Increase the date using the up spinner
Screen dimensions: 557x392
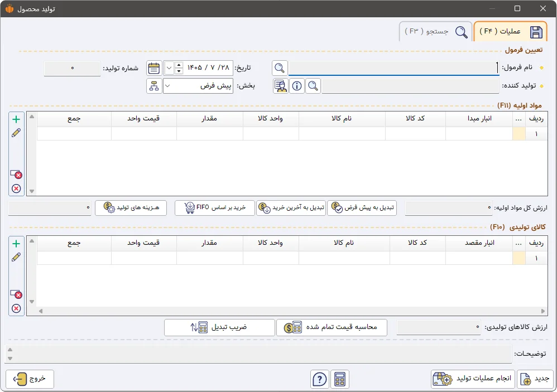179,65
